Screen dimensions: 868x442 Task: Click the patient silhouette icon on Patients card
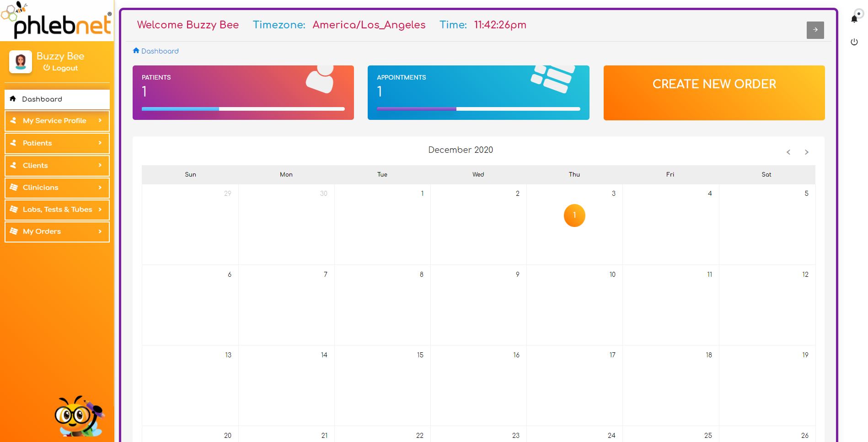[320, 80]
